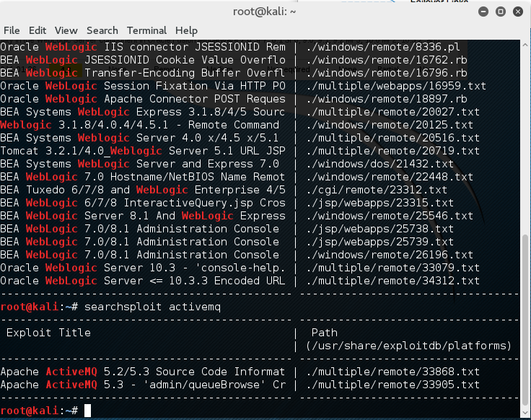
Task: Click path ./windows/remote/18897.rb
Action: click(387, 99)
